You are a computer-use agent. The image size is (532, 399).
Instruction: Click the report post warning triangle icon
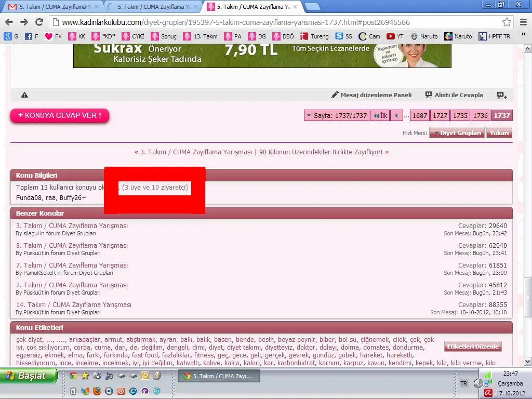tap(24, 95)
